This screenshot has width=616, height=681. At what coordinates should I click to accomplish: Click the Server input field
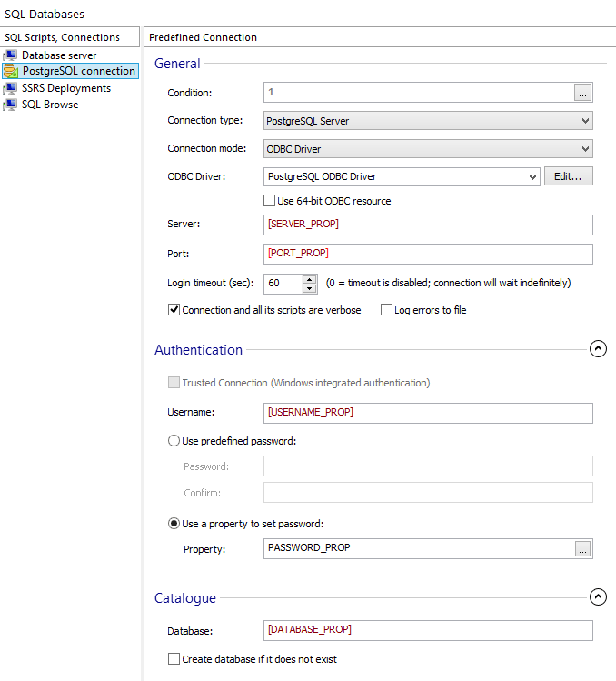(x=428, y=225)
